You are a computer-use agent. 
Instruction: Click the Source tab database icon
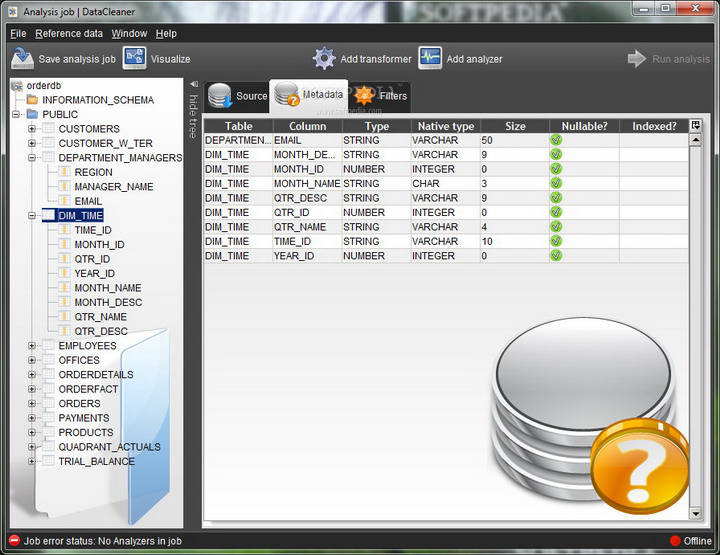pos(219,95)
